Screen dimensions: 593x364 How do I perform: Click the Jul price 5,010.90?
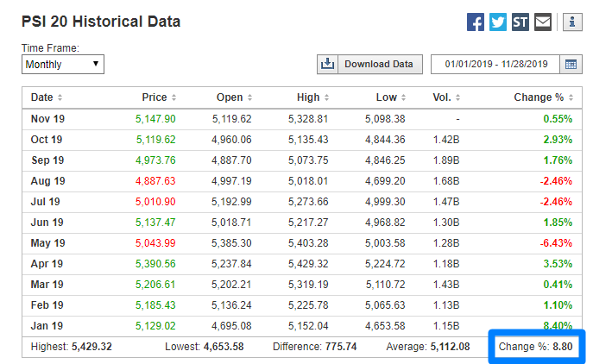[x=155, y=202]
